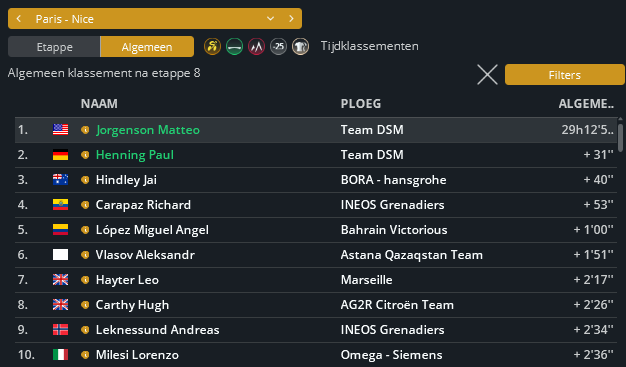Close the classification panel with the X
The height and width of the screenshot is (367, 626).
click(x=487, y=75)
